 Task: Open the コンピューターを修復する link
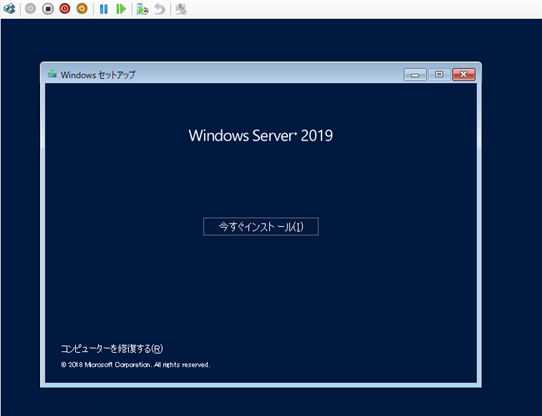click(x=112, y=349)
